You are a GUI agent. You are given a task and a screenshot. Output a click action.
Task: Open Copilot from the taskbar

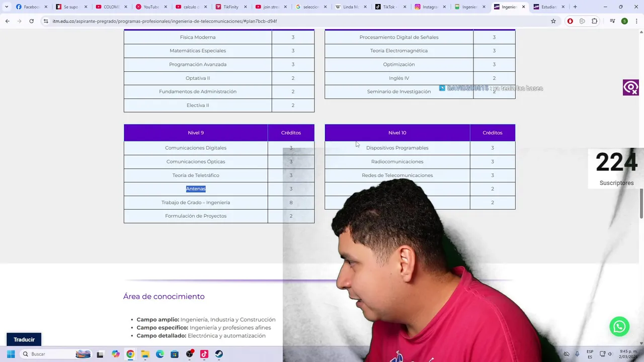tap(116, 354)
